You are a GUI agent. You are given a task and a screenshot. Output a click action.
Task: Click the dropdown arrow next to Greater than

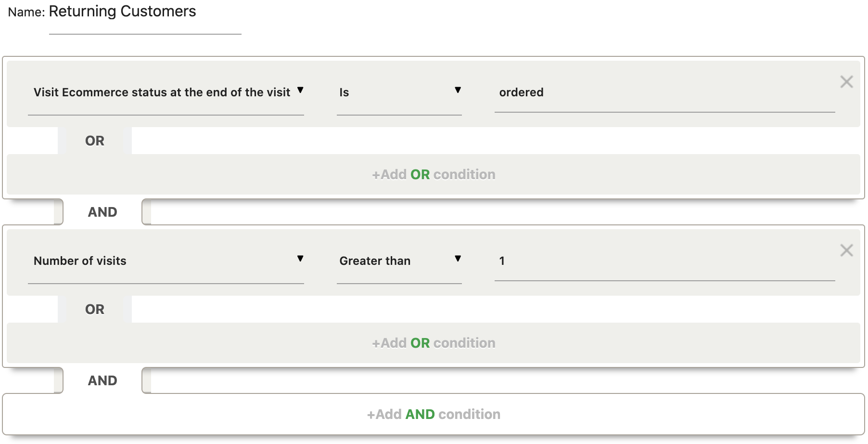pos(458,259)
